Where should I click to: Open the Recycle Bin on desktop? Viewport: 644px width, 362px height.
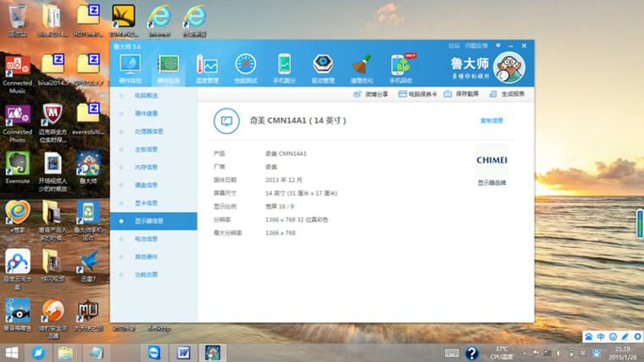[x=17, y=20]
